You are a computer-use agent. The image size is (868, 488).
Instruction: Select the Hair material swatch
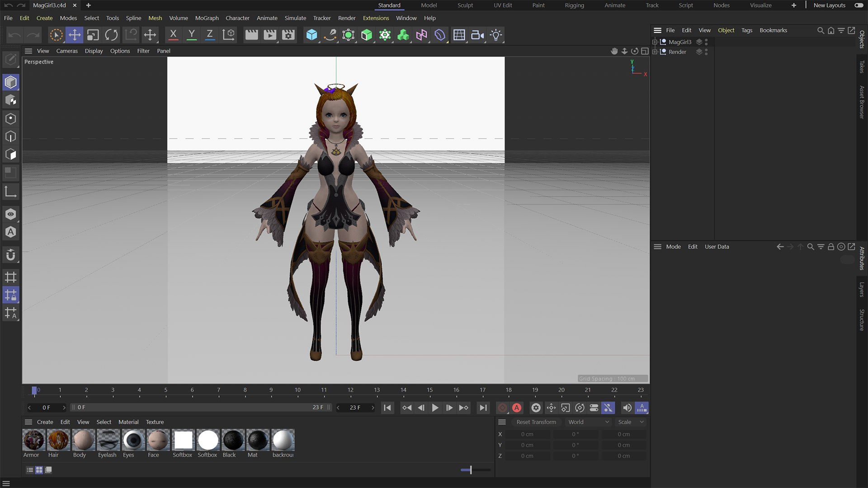pos(58,440)
